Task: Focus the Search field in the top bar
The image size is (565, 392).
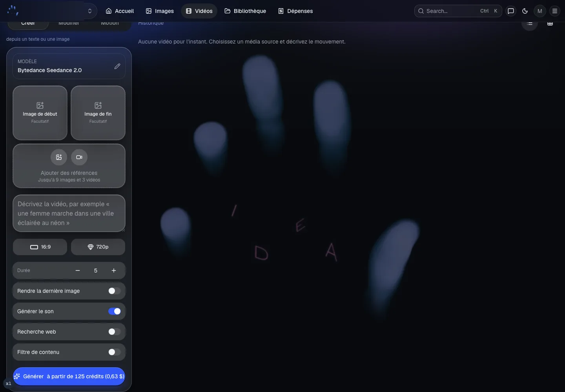Action: click(x=458, y=11)
